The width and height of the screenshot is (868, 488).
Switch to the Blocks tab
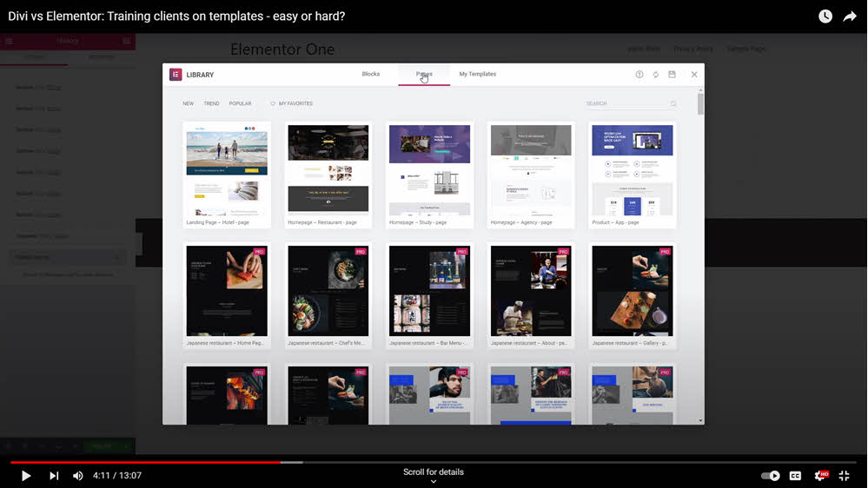(x=371, y=75)
